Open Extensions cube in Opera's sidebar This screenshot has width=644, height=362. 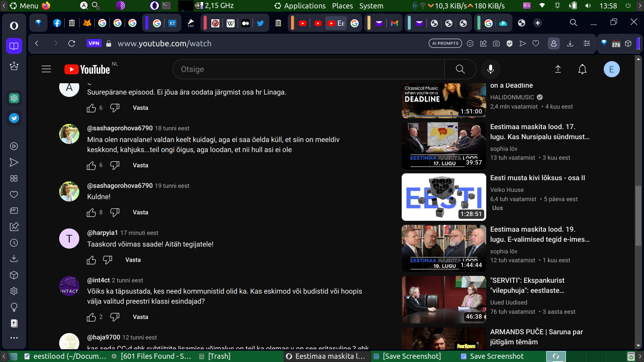pos(14,275)
